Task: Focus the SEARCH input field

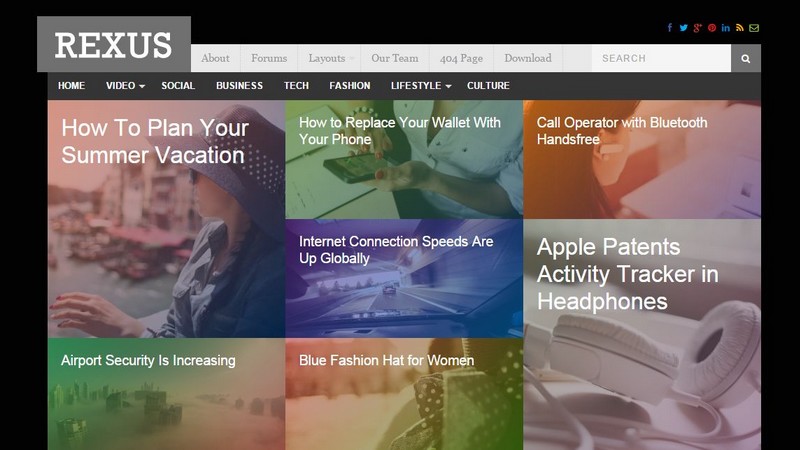Action: tap(661, 58)
